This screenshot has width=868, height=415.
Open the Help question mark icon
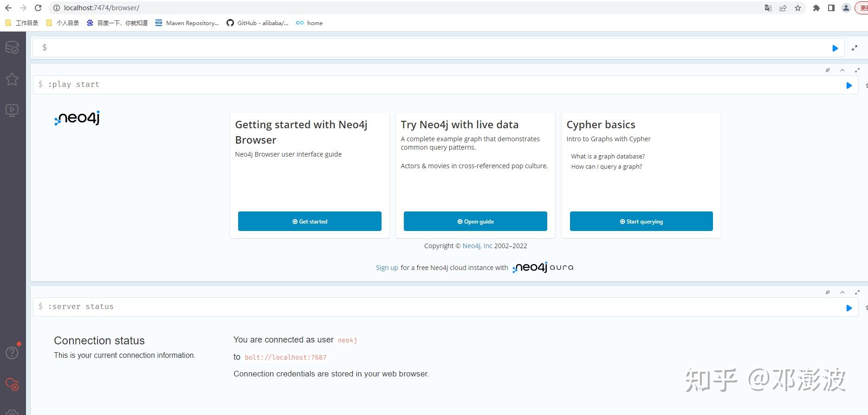12,353
